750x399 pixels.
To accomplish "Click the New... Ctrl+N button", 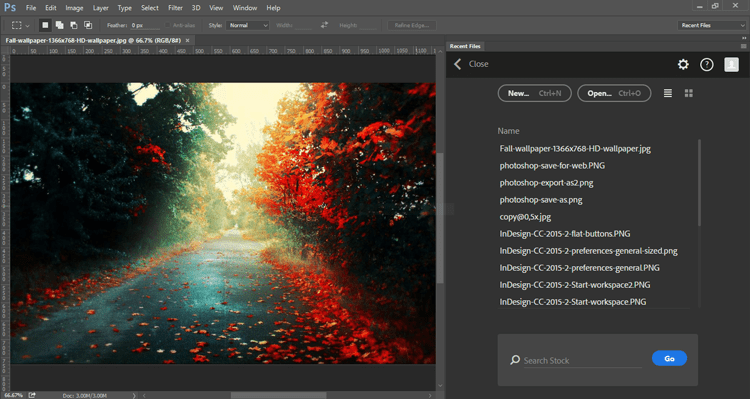I will coord(534,93).
